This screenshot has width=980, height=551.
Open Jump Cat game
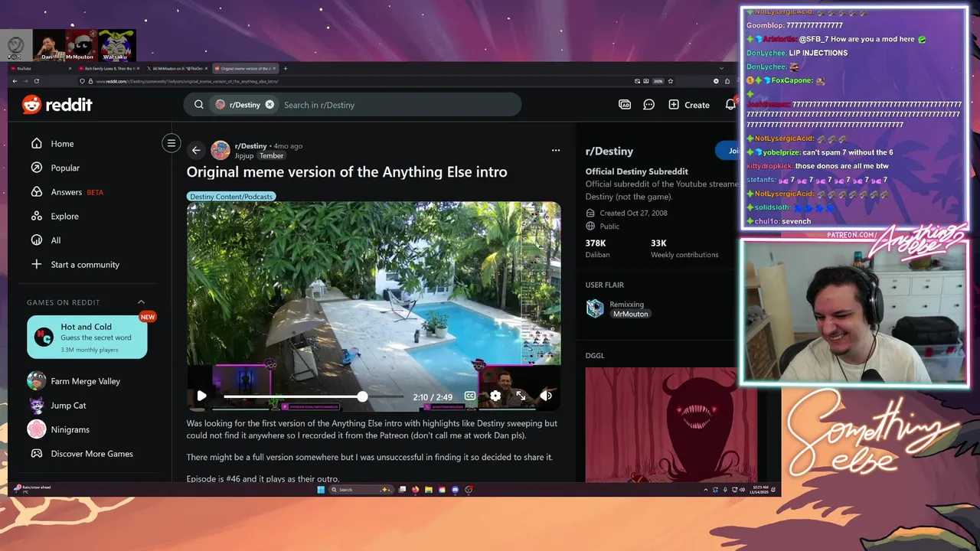[x=57, y=406]
